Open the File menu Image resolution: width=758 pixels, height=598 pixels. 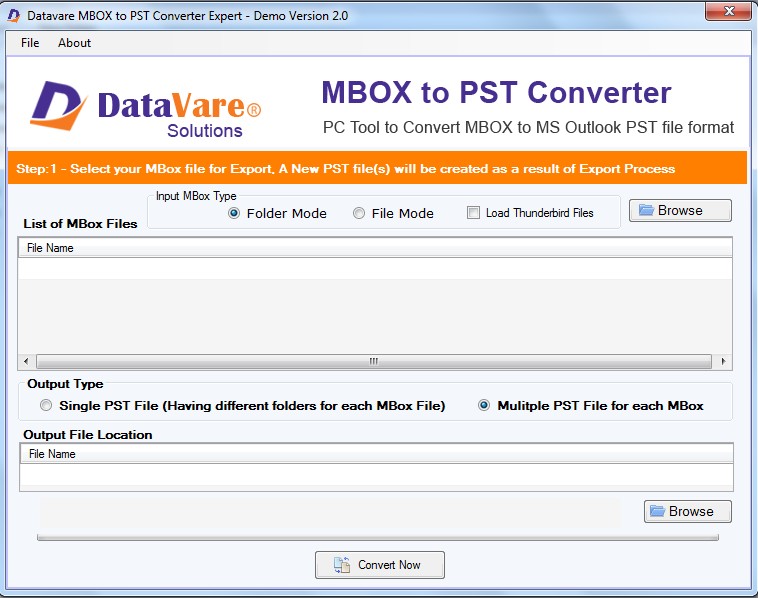click(x=30, y=43)
